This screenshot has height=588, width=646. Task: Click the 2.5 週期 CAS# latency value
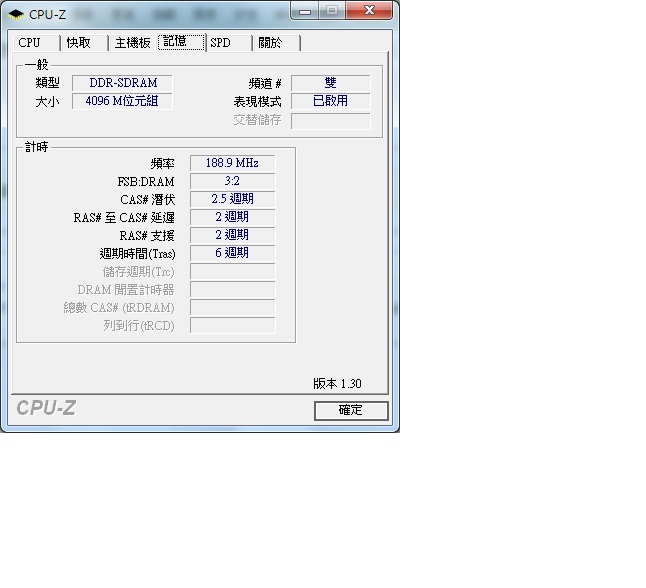point(232,199)
